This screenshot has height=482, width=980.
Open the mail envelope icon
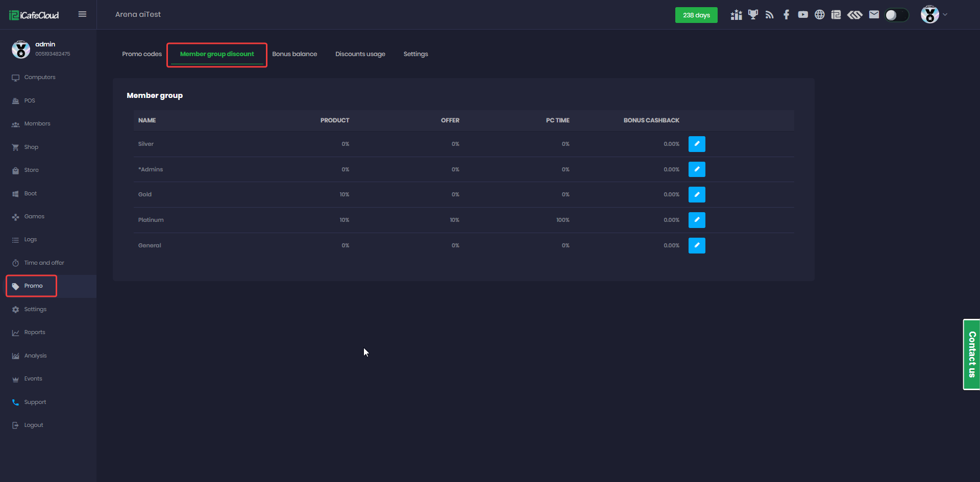pos(874,15)
